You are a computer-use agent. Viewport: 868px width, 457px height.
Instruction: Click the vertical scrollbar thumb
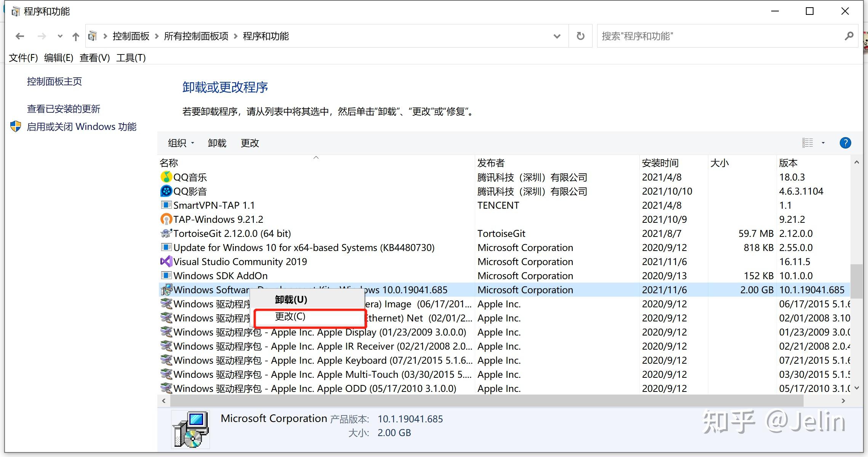[856, 281]
